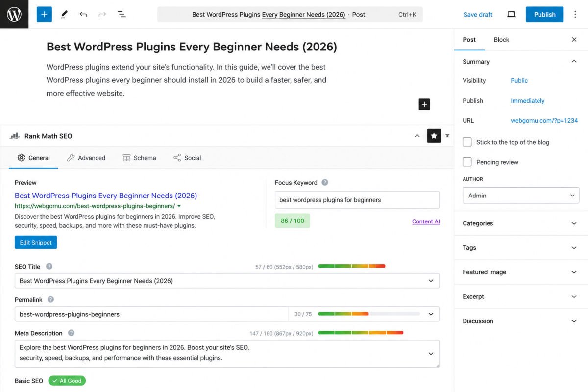Open the block inserter plus button
Screen dimensions: 588x392
pos(44,14)
